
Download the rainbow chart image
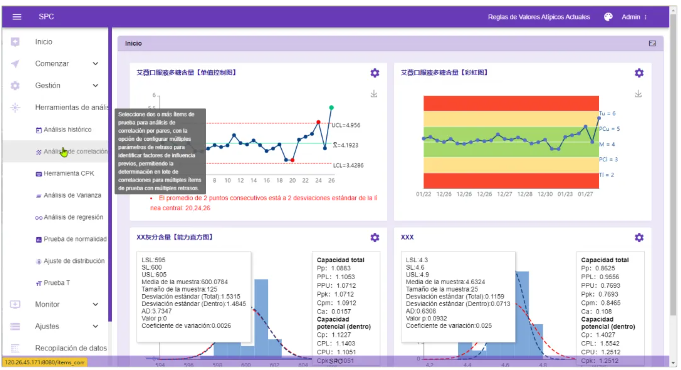638,94
